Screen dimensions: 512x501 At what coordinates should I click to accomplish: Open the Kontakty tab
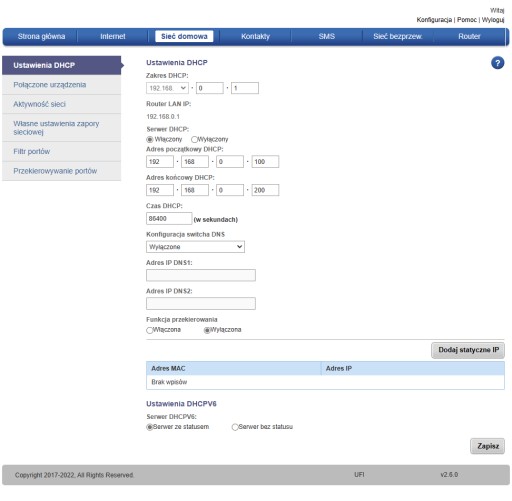coord(255,36)
